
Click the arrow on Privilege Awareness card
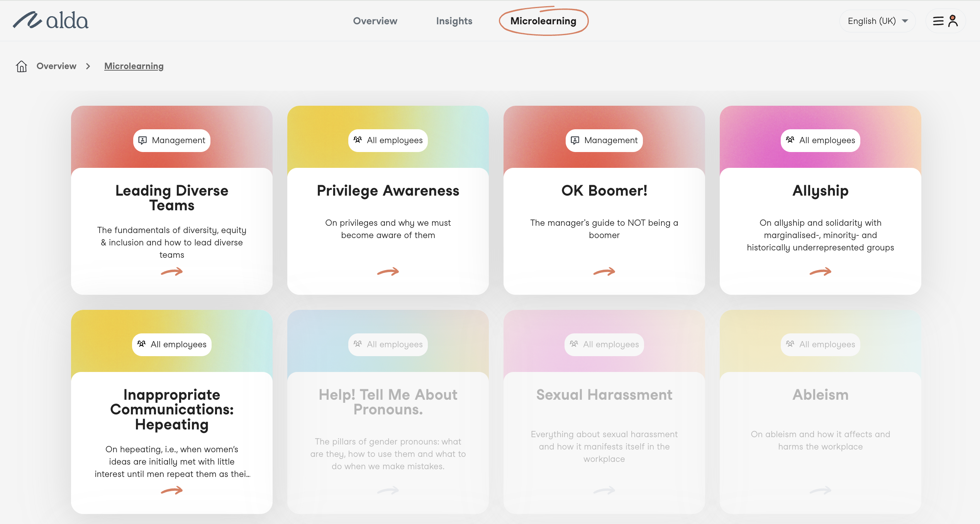388,272
